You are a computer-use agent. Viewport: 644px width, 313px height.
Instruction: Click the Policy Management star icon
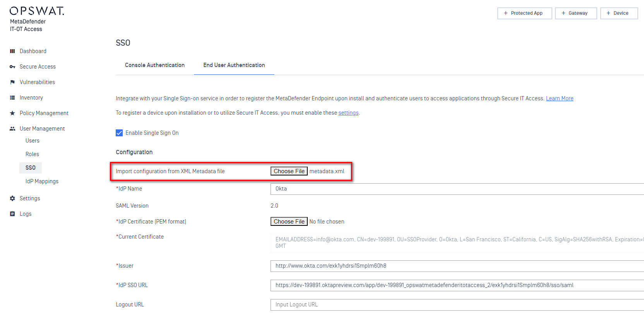(x=12, y=113)
